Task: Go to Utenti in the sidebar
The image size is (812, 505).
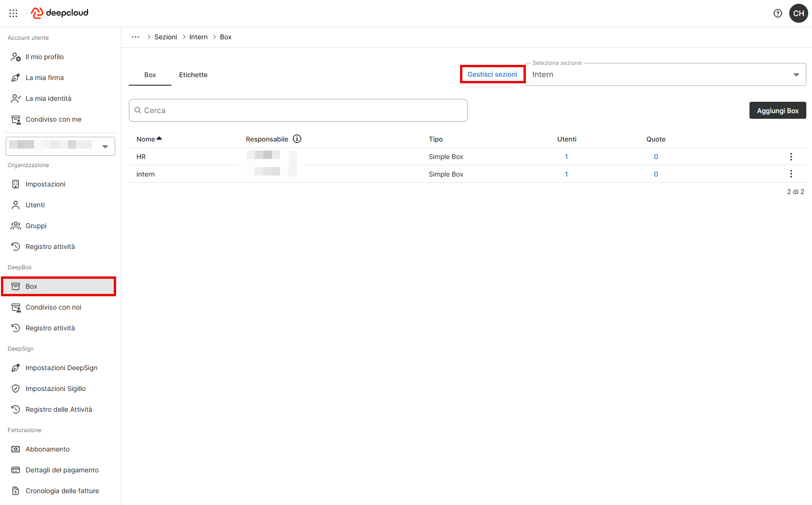Action: [35, 205]
